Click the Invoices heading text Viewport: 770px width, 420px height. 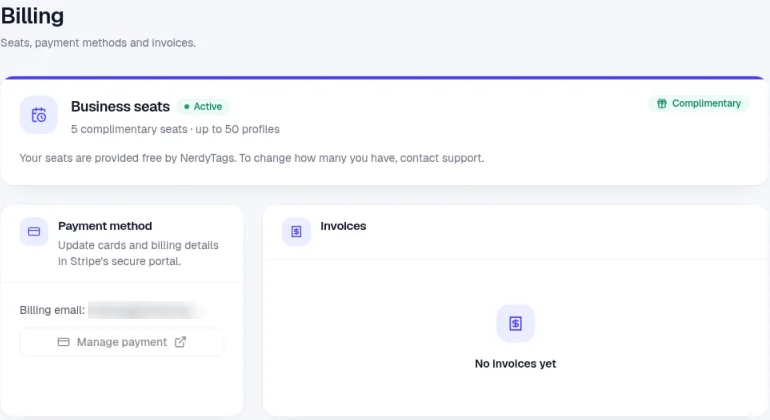click(343, 226)
